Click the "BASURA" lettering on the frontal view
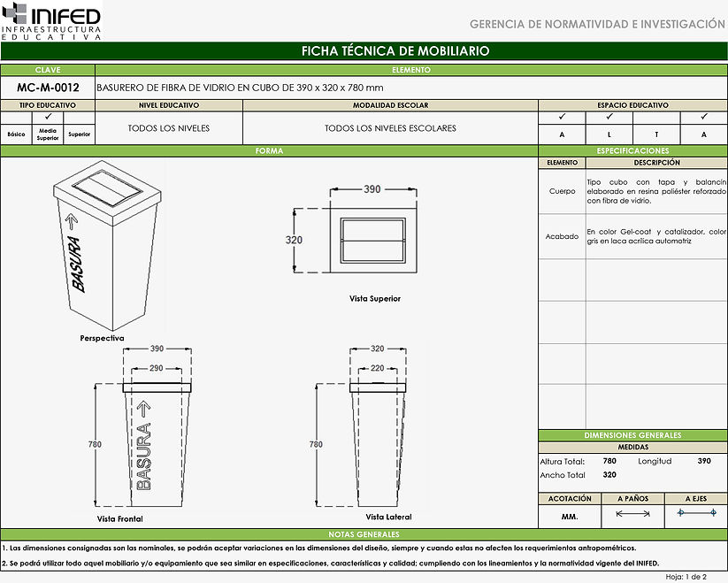Viewport: 728px width, 583px height. click(144, 456)
